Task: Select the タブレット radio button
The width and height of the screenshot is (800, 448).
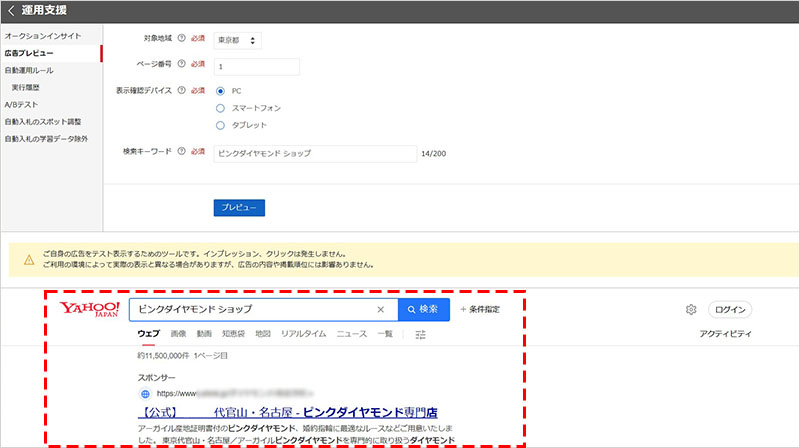Action: pyautogui.click(x=221, y=125)
